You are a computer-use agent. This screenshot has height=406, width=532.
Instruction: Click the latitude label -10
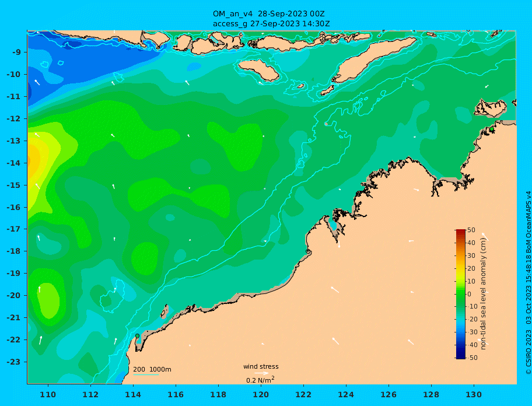coord(14,74)
